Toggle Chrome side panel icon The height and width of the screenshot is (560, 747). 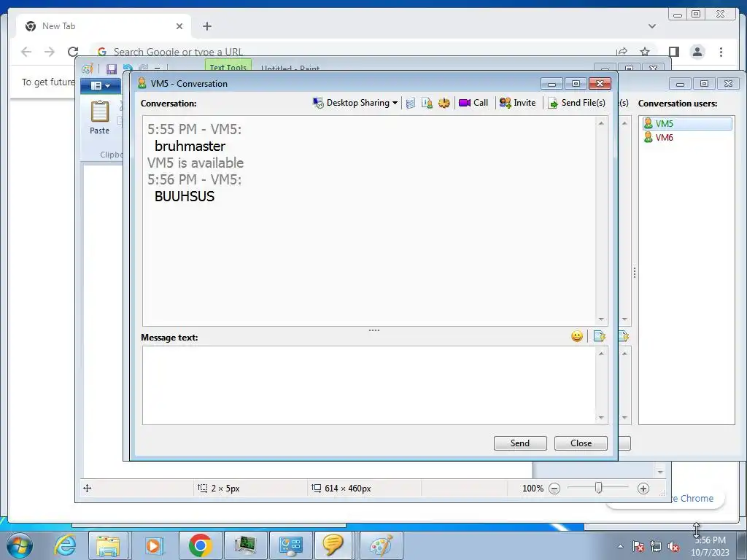(x=673, y=52)
